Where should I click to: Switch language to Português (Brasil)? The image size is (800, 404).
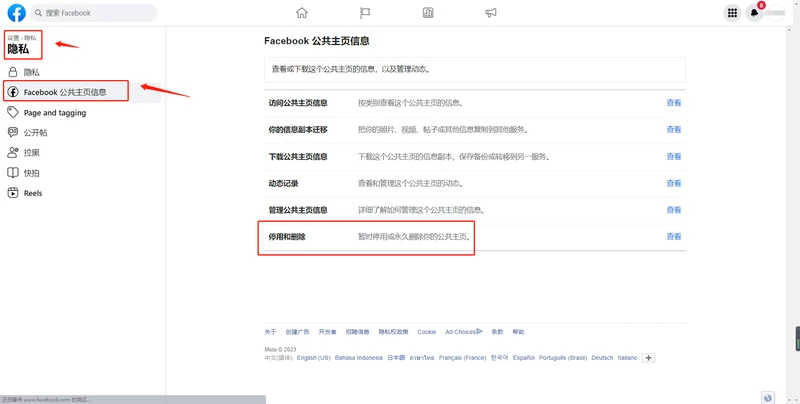click(563, 358)
